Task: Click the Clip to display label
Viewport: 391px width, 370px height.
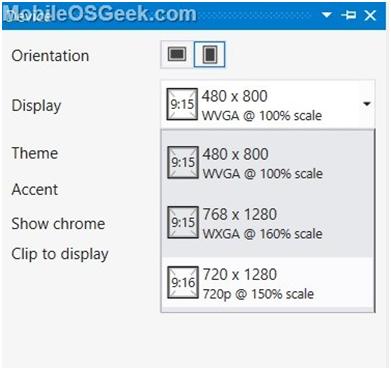Action: (x=60, y=255)
